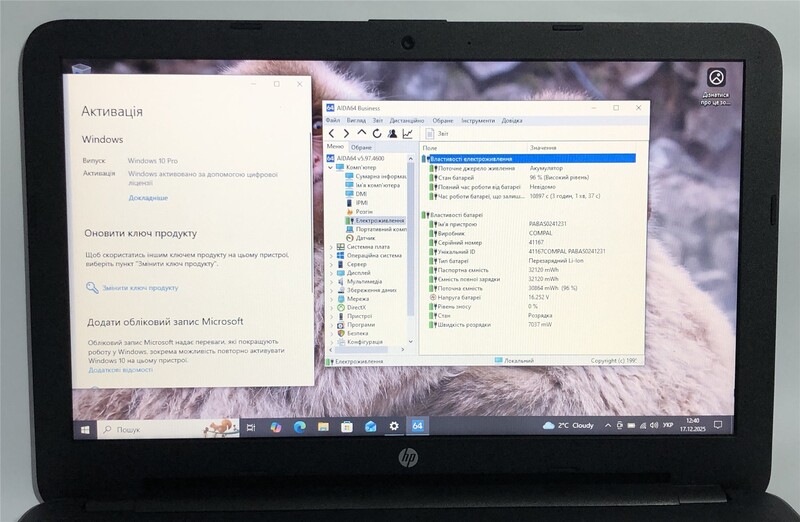The image size is (800, 522).
Task: Select the Пристрої tree item
Action: [355, 316]
